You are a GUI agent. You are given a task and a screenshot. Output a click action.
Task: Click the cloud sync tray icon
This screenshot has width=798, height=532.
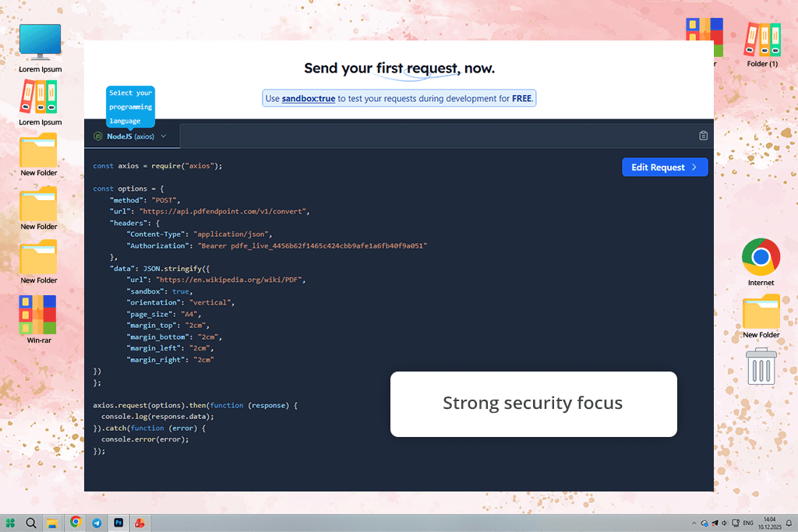click(704, 523)
